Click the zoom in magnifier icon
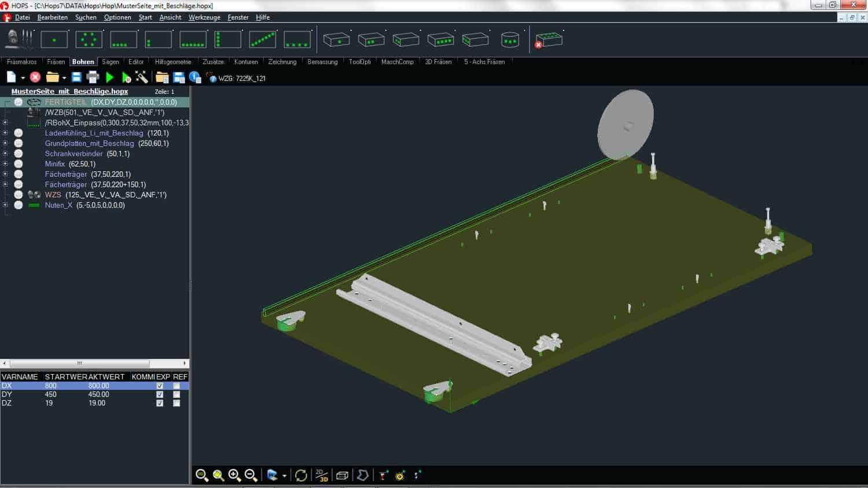Viewport: 868px width, 488px height. (234, 475)
